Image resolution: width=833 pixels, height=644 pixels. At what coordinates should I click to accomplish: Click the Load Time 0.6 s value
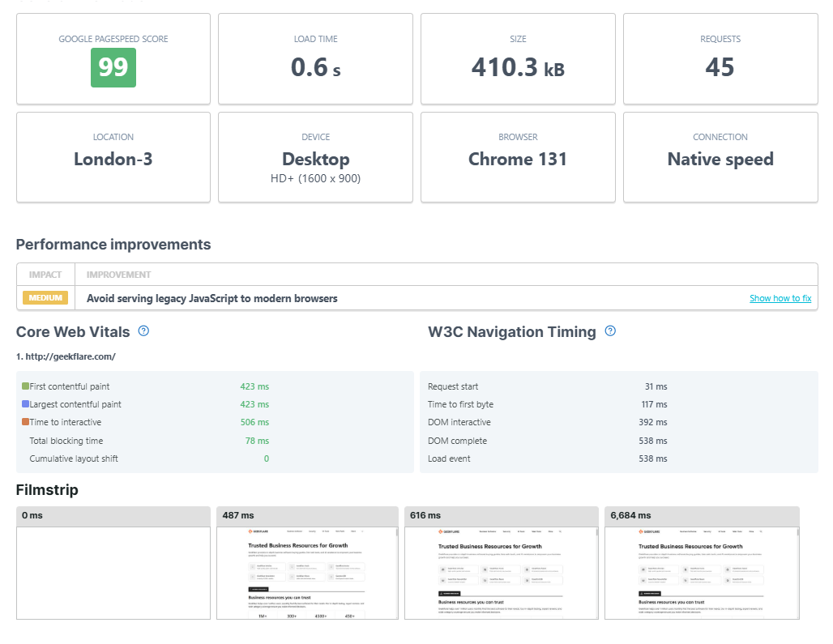(315, 67)
